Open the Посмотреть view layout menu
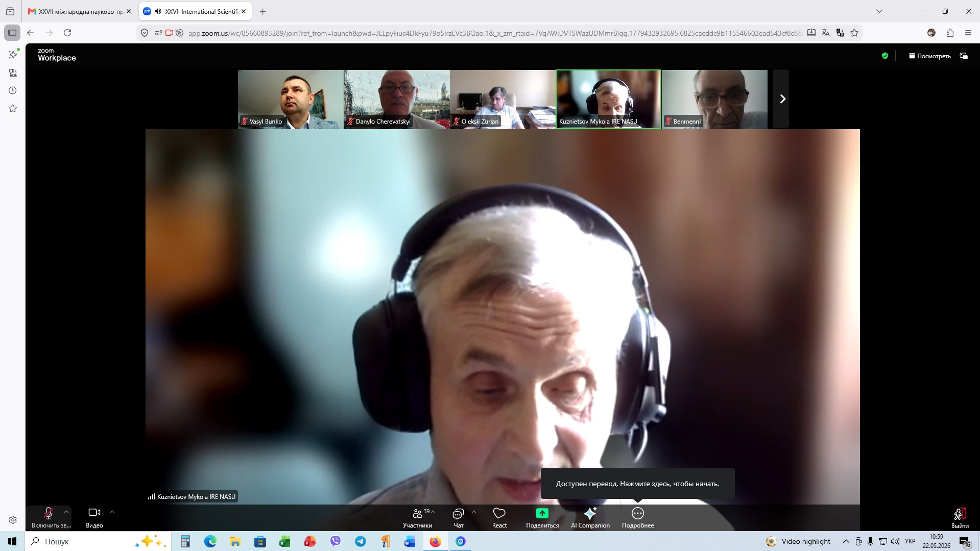The image size is (980, 551). (929, 56)
